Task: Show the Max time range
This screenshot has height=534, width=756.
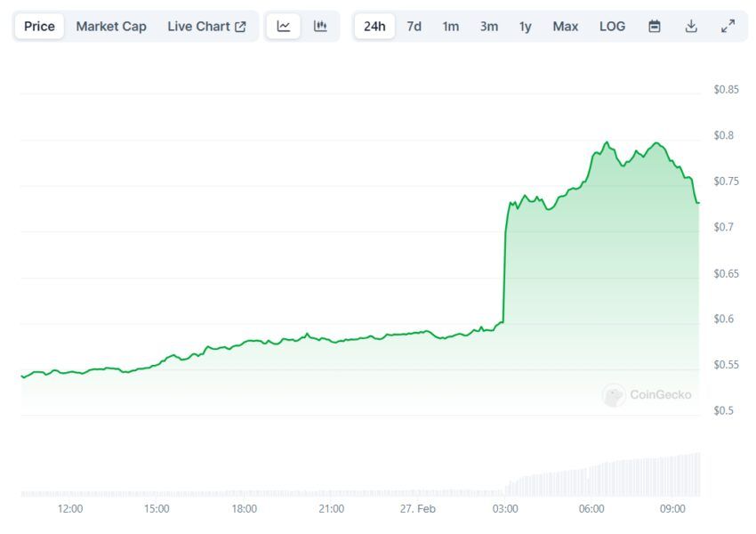Action: (566, 26)
